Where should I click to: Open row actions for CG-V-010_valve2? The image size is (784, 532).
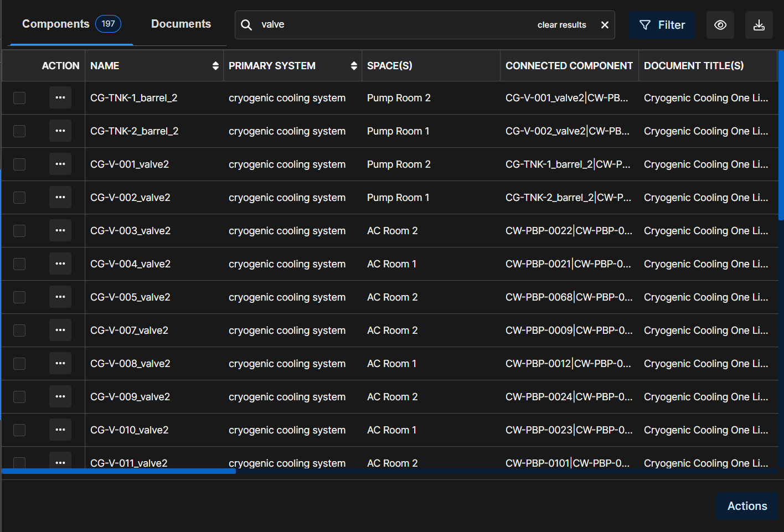(x=60, y=430)
